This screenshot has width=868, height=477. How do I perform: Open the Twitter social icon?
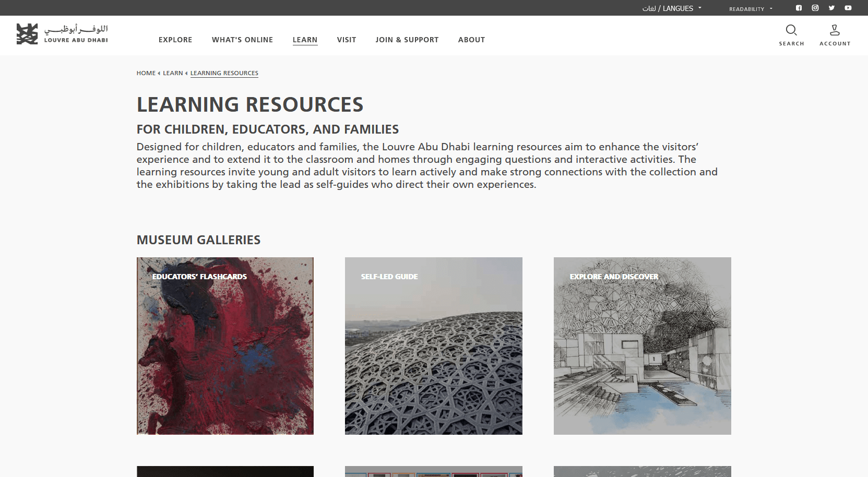click(831, 8)
